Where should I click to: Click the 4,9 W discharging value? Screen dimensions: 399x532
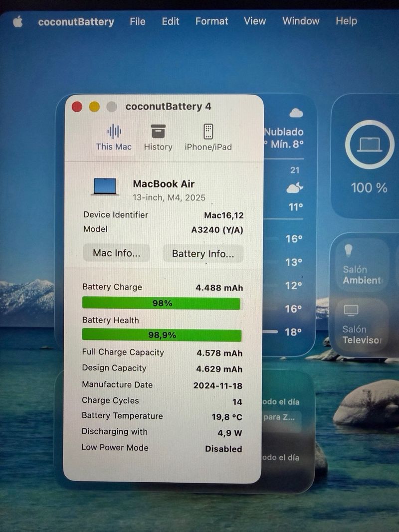(230, 433)
